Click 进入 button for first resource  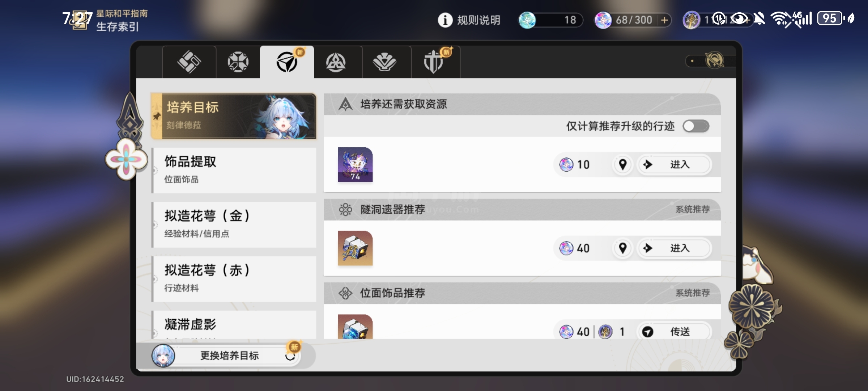click(674, 164)
